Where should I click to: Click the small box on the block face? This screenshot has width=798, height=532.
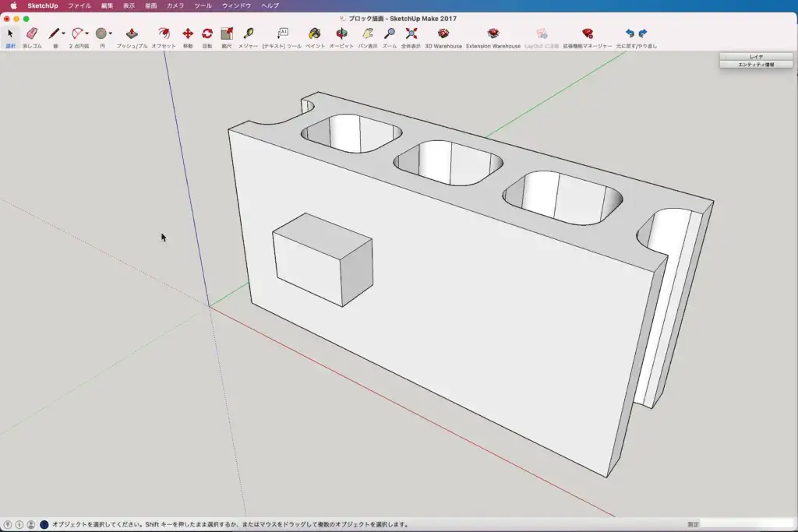tap(322, 260)
